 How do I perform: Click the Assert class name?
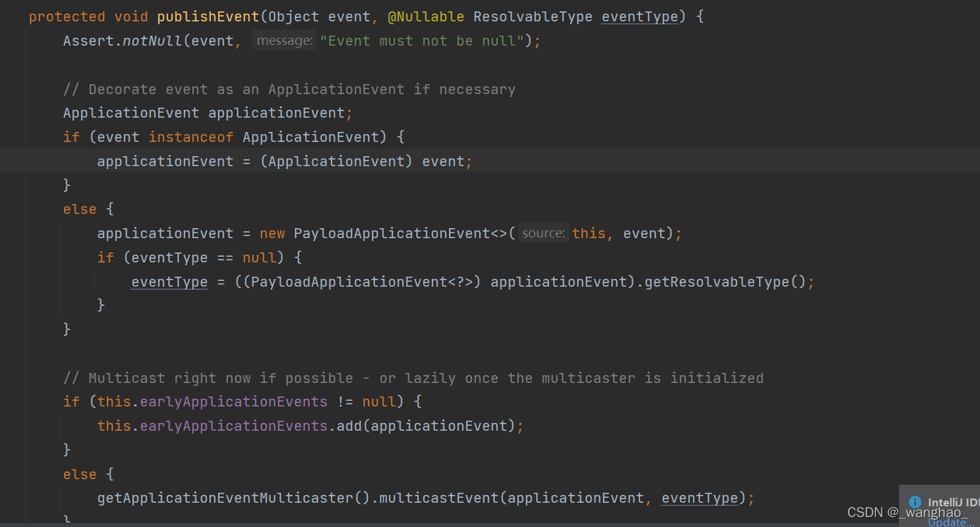[x=88, y=41]
